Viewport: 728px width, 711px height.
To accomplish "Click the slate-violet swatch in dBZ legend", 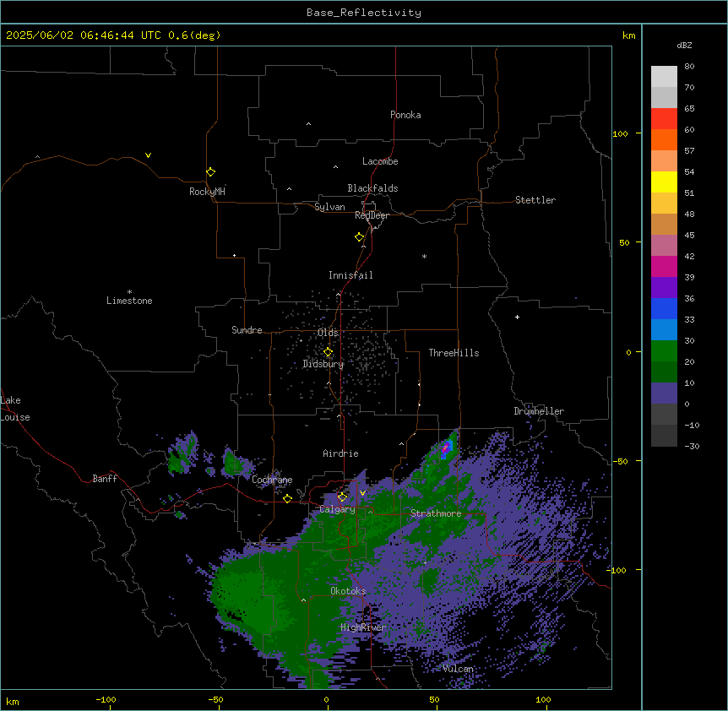I will [x=664, y=393].
